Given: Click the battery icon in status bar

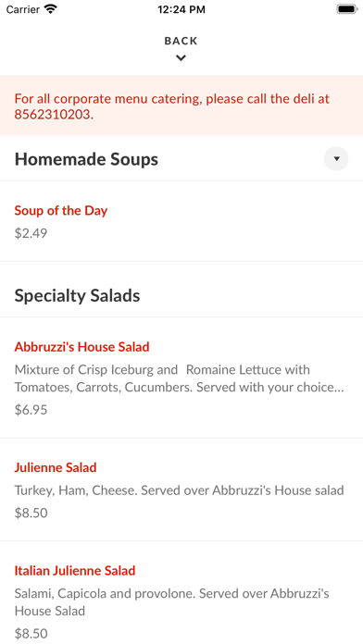Looking at the screenshot, I should coord(347,9).
